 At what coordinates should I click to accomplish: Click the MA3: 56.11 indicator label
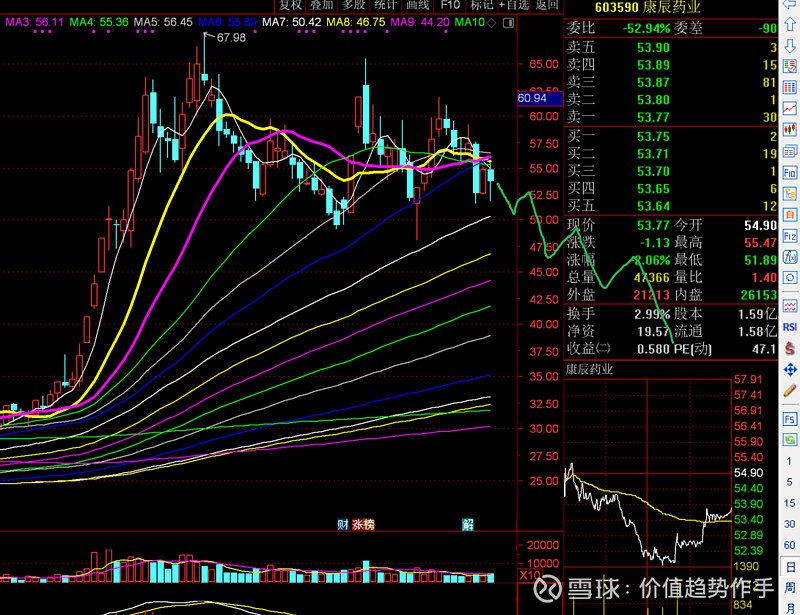[x=34, y=22]
